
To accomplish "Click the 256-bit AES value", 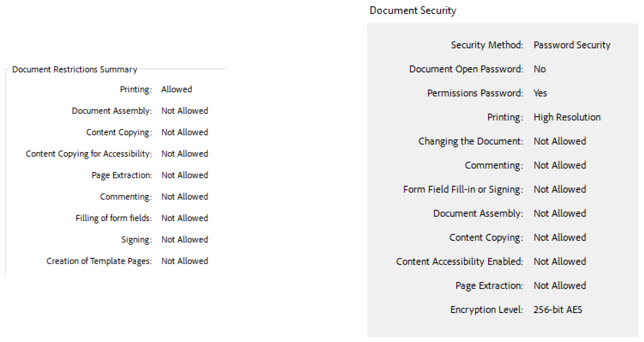I will click(x=558, y=310).
